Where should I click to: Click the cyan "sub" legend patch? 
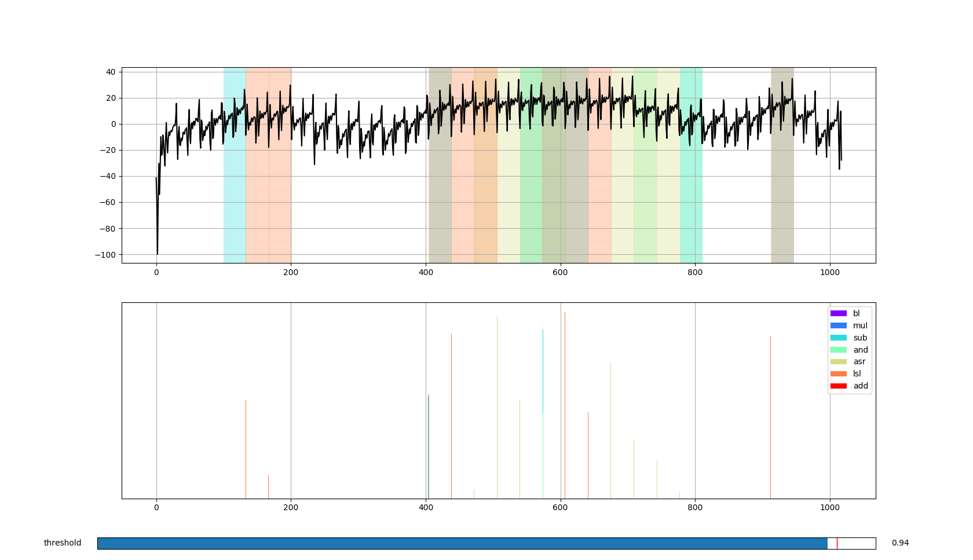839,337
